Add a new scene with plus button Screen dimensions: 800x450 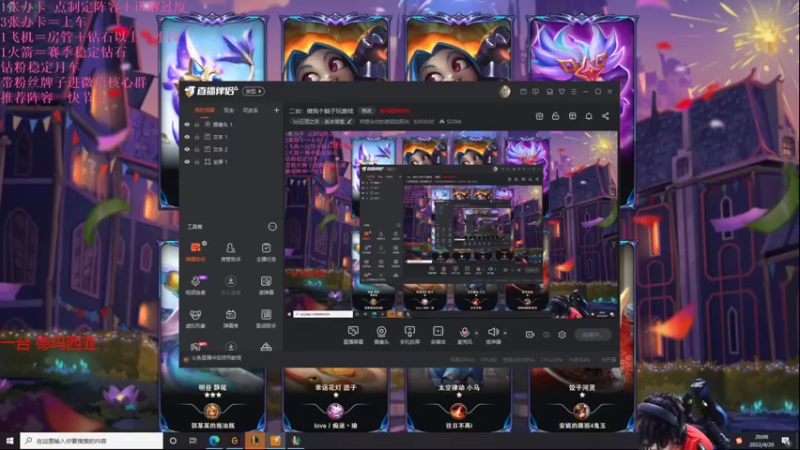(277, 110)
